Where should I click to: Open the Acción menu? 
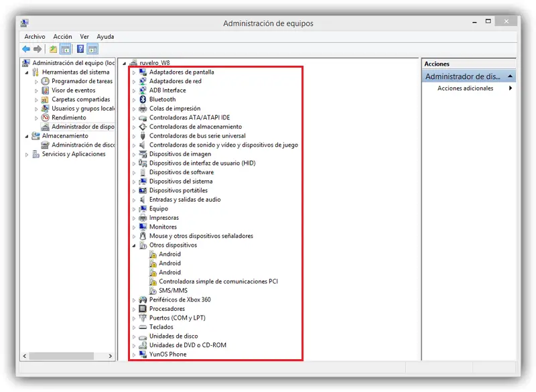click(62, 37)
